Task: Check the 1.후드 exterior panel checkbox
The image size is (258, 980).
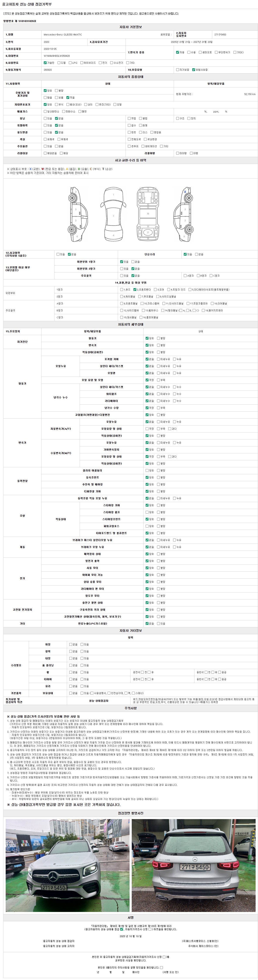Action: point(121,289)
